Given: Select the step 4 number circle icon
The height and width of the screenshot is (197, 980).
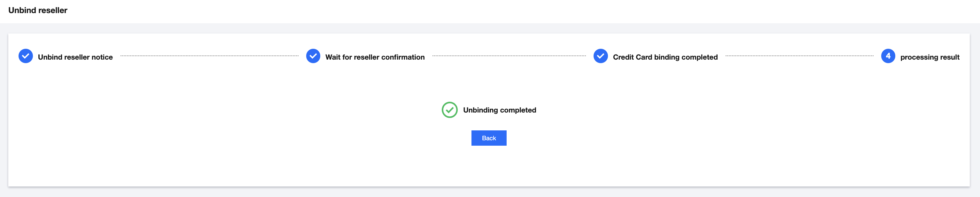Looking at the screenshot, I should (x=888, y=56).
